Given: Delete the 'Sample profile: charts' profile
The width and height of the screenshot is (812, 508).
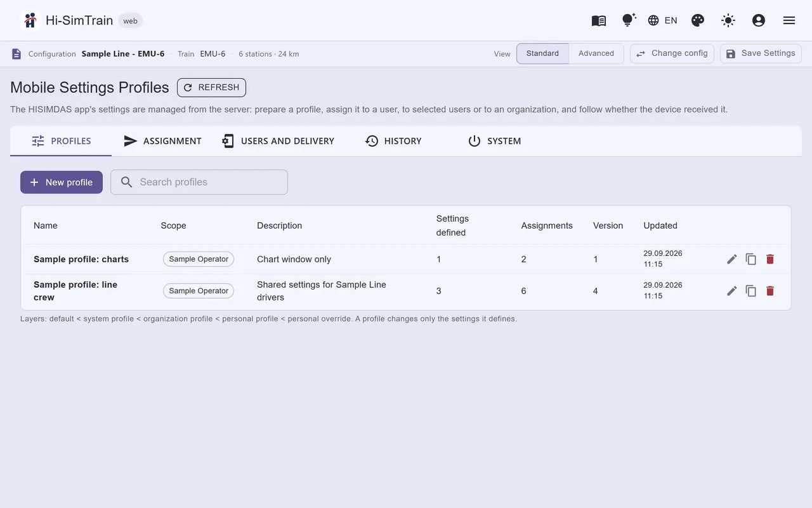Looking at the screenshot, I should click(x=770, y=259).
